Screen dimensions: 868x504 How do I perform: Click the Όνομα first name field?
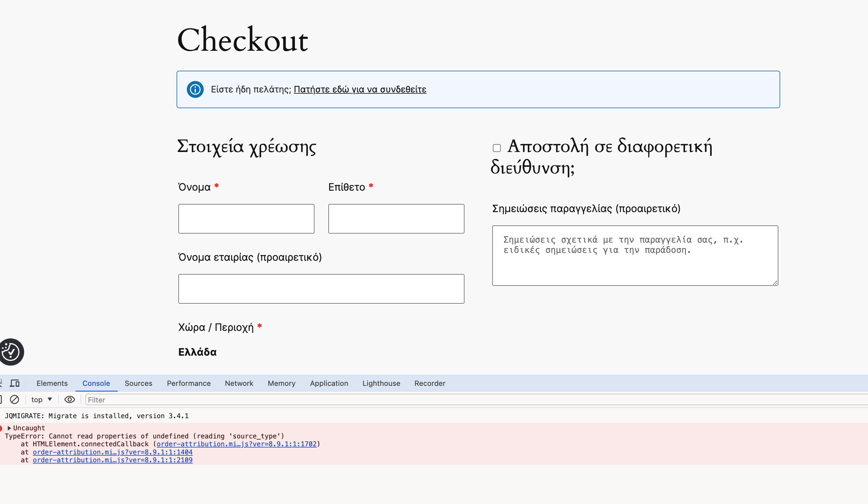tap(246, 218)
